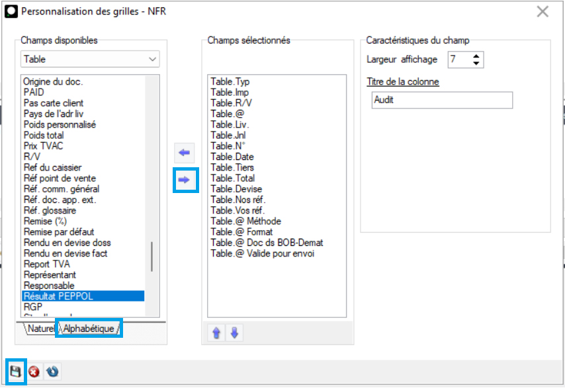Switch to the Naturel tab

click(x=40, y=329)
